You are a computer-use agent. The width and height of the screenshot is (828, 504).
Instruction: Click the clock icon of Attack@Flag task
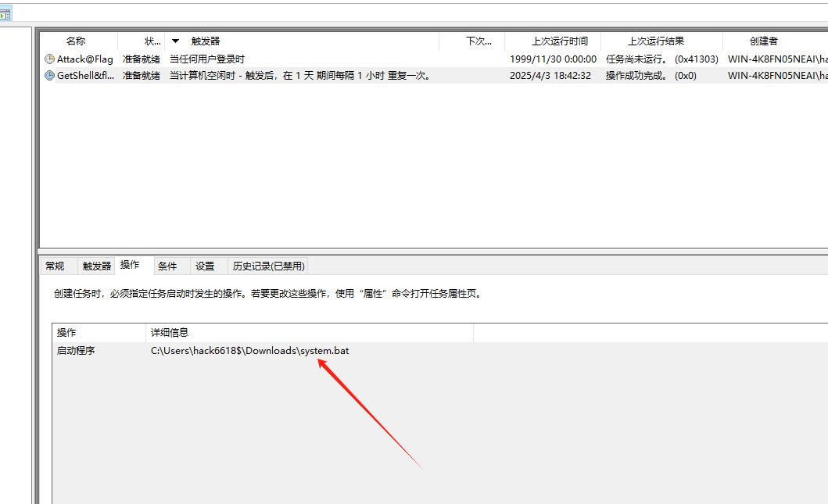click(50, 59)
